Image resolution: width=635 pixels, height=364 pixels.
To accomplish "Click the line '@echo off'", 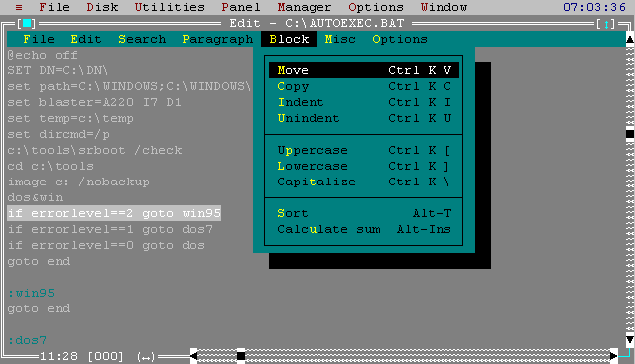I will [x=43, y=55].
